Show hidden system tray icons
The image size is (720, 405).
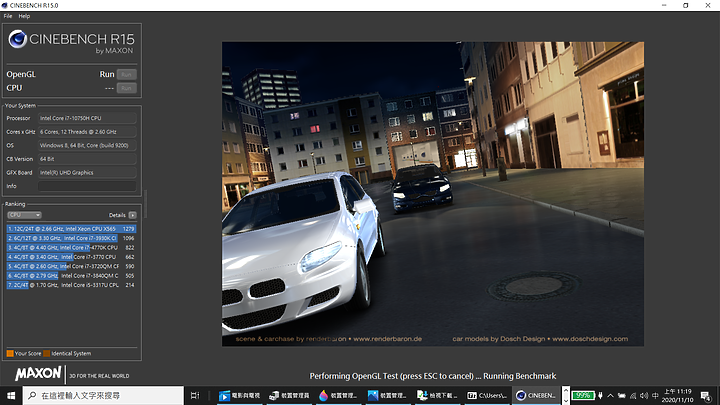click(x=610, y=395)
